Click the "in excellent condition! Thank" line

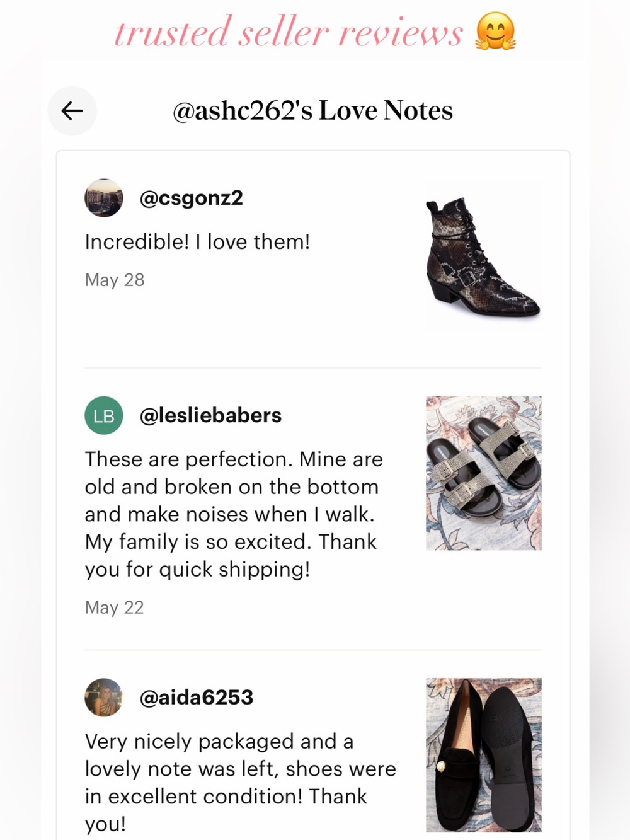pos(226,797)
